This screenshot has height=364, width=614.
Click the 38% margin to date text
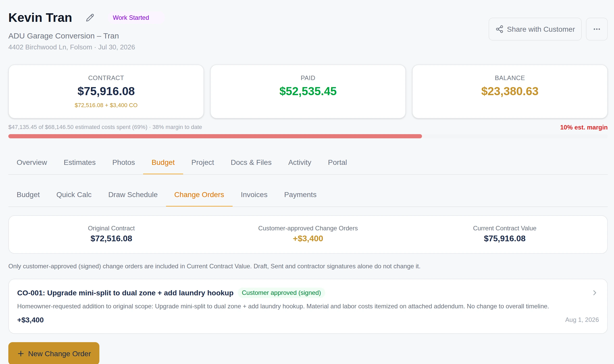click(x=177, y=127)
